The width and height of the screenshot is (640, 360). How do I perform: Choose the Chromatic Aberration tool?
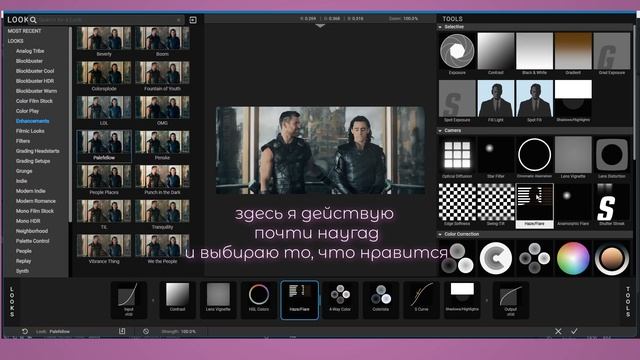[x=534, y=158]
